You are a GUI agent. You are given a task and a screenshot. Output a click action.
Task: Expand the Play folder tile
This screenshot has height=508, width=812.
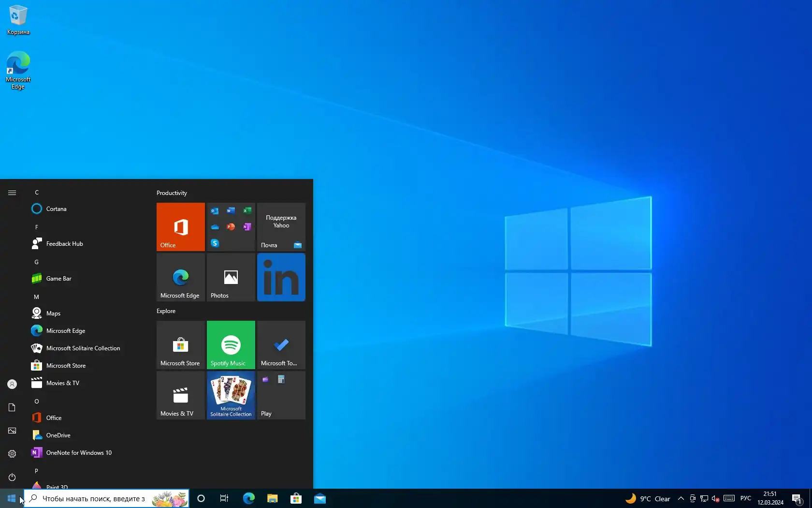(281, 395)
